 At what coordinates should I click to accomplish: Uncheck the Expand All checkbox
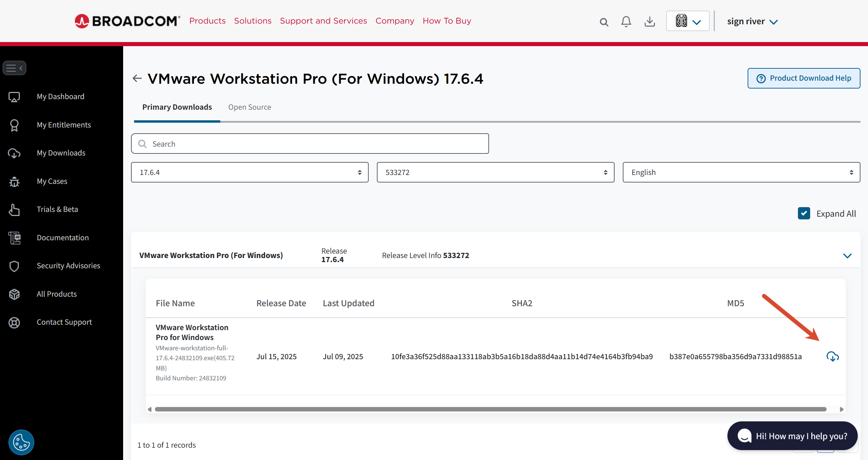tap(804, 213)
